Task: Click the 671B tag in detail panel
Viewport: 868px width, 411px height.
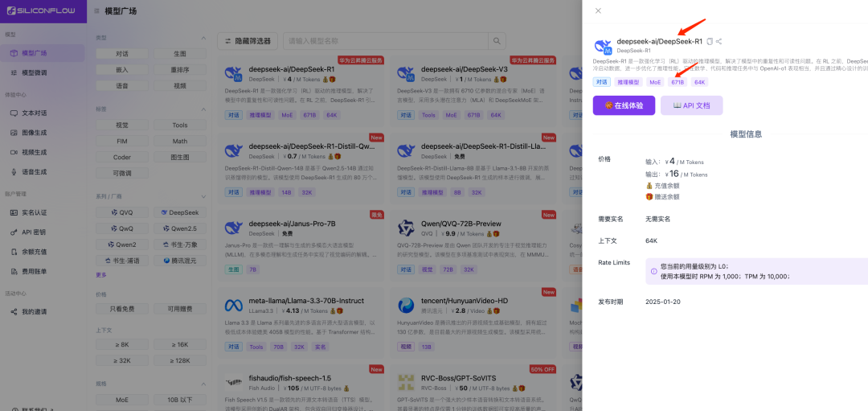Action: pyautogui.click(x=677, y=82)
